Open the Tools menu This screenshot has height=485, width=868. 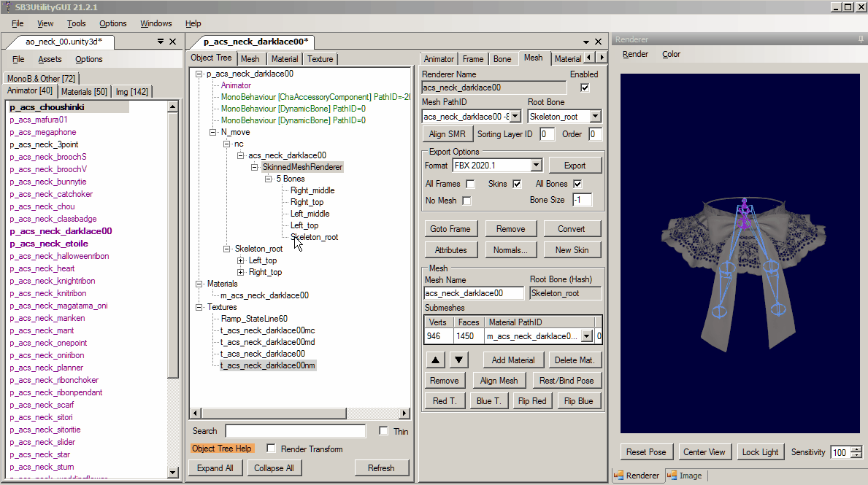(x=77, y=23)
